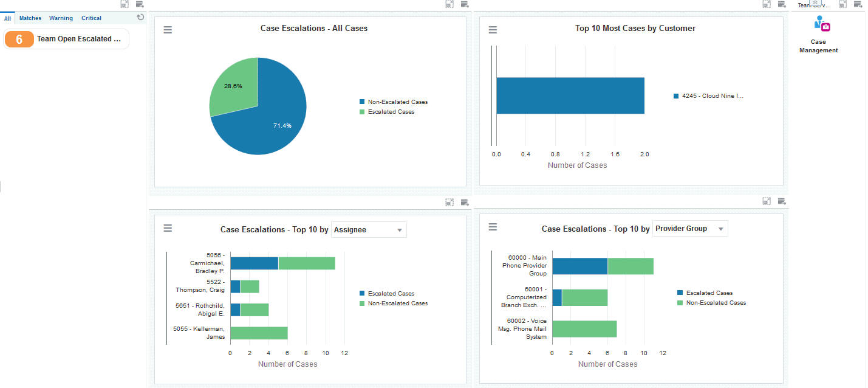Open menu for Top 10 Most Cases by Customer
This screenshot has height=388, width=868.
(x=493, y=30)
